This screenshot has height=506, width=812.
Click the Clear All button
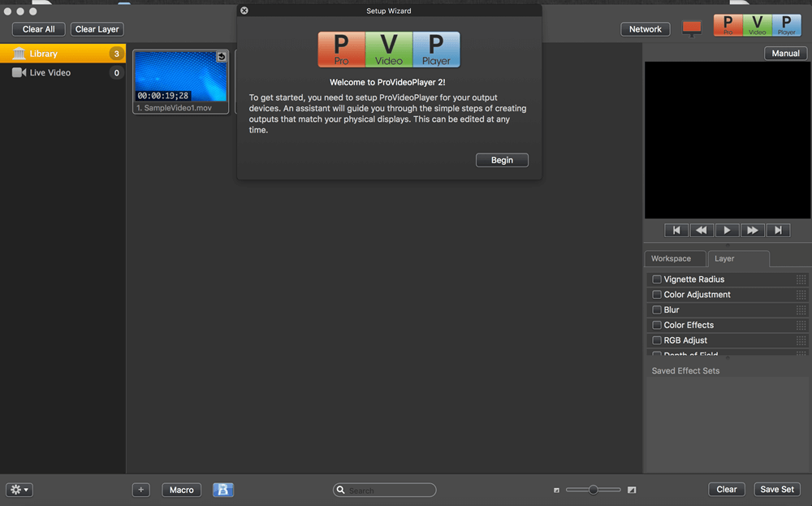(x=39, y=29)
